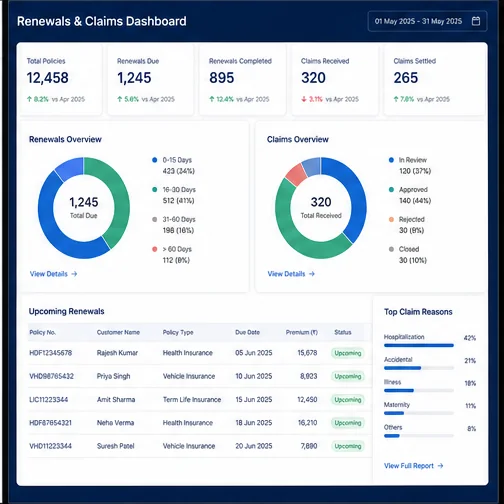Click the Maternity progress bar
The width and height of the screenshot is (504, 504).
419,413
